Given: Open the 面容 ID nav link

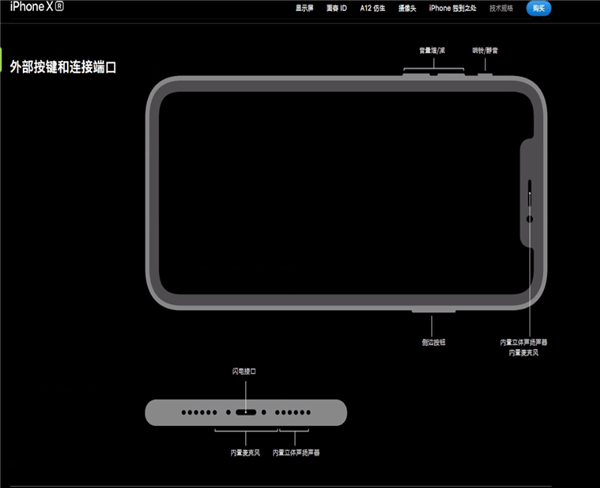Looking at the screenshot, I should click(336, 8).
